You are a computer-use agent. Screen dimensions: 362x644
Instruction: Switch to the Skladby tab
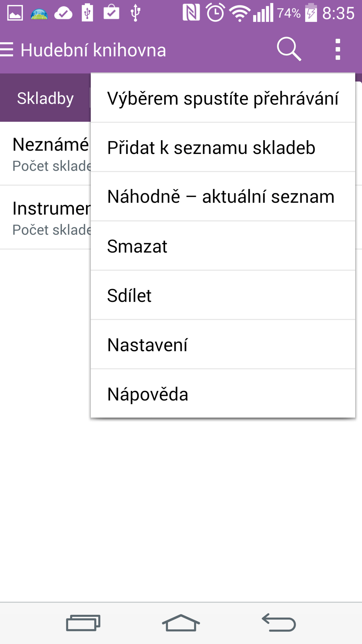[x=45, y=98]
